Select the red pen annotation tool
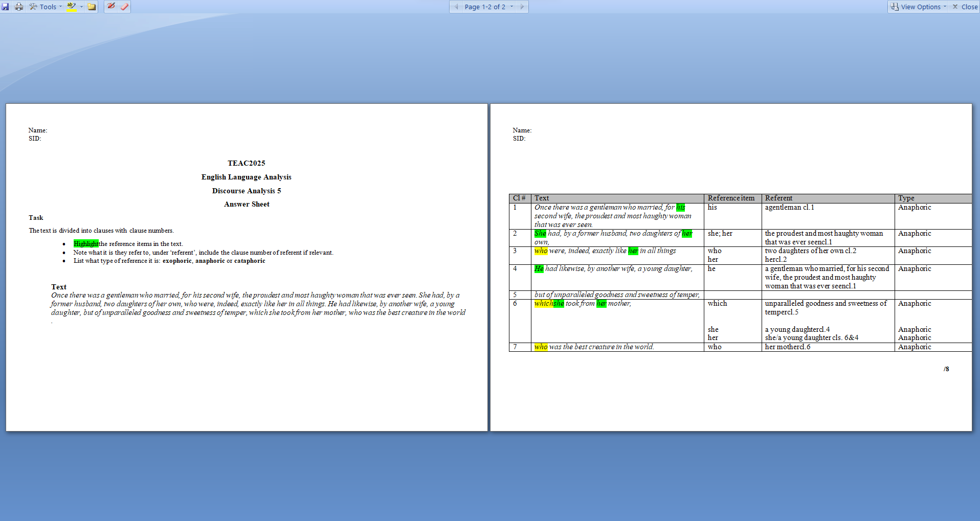 click(x=112, y=7)
